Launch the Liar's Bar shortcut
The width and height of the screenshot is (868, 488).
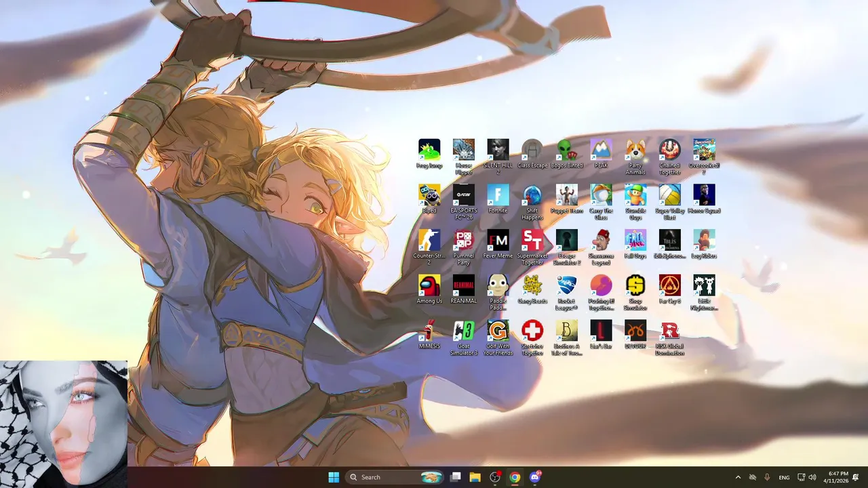(x=601, y=335)
